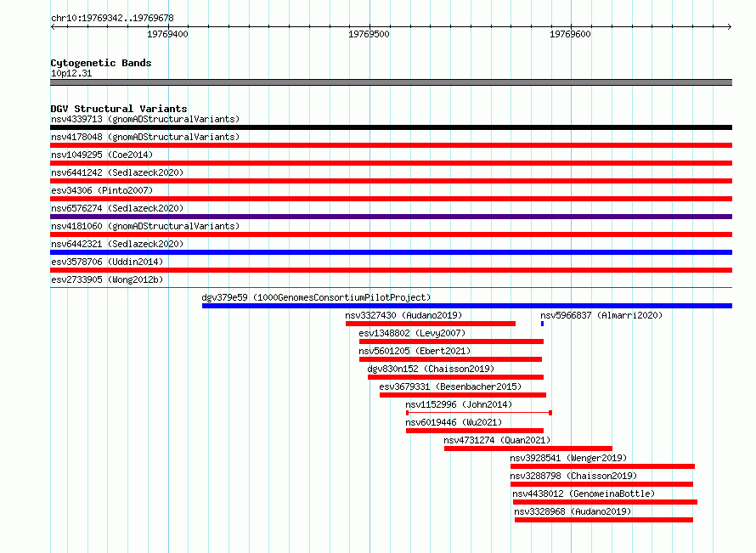This screenshot has height=553, width=756.
Task: Open nsv6442321 (Sedlazeck2020) label
Action: pyautogui.click(x=117, y=244)
